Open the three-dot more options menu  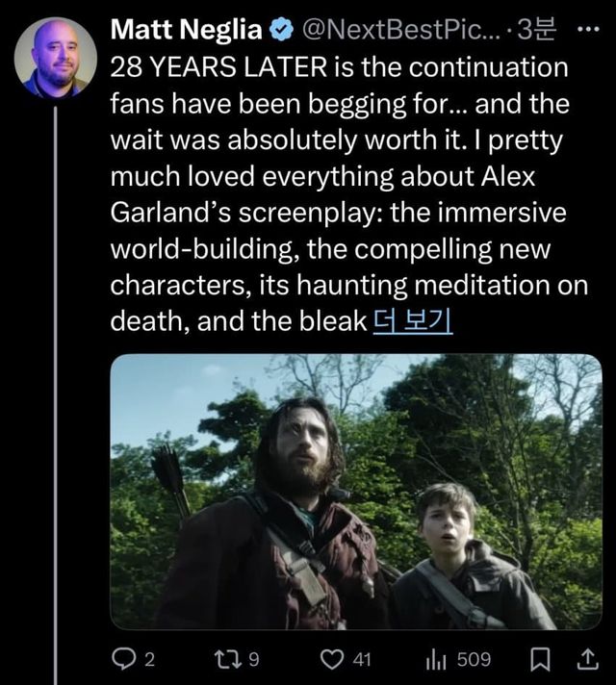[x=587, y=30]
